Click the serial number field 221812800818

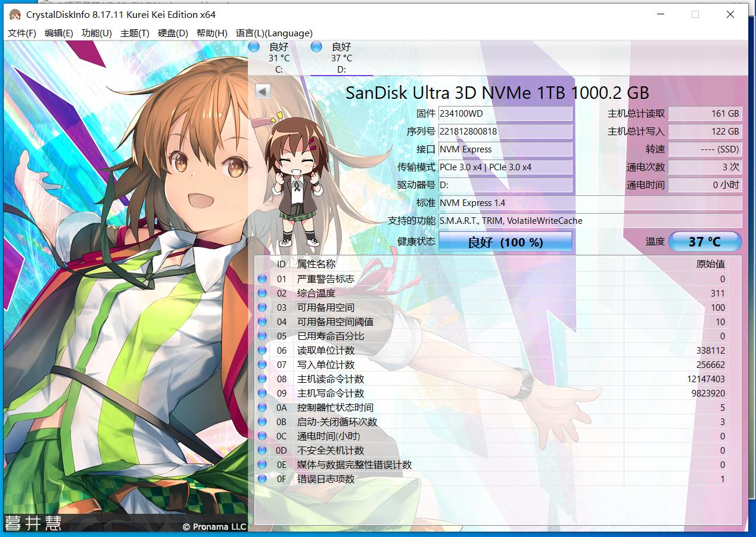click(505, 131)
